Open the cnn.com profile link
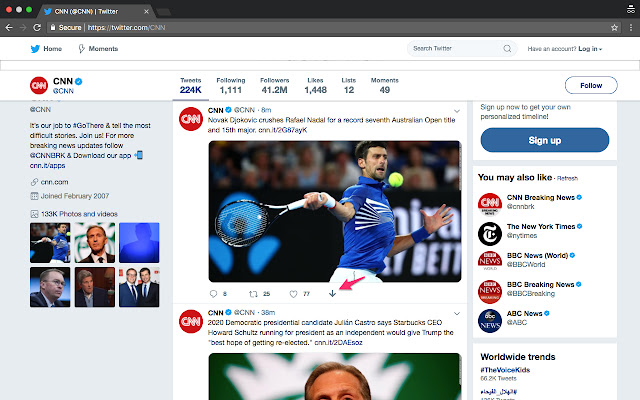Screen dimensions: 640x400 (54, 182)
